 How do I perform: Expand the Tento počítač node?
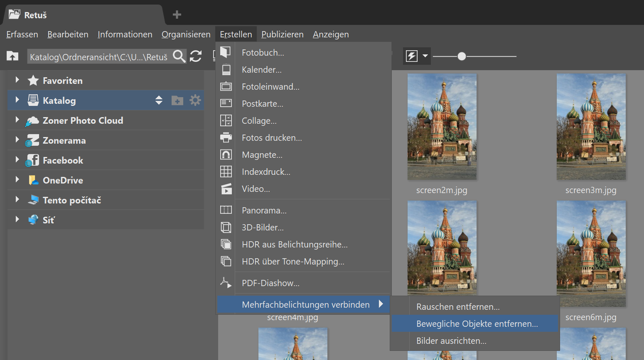tap(17, 199)
